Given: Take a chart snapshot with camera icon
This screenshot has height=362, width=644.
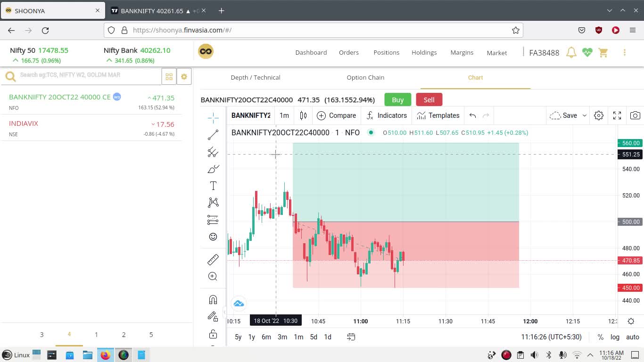Looking at the screenshot, I should tap(636, 115).
